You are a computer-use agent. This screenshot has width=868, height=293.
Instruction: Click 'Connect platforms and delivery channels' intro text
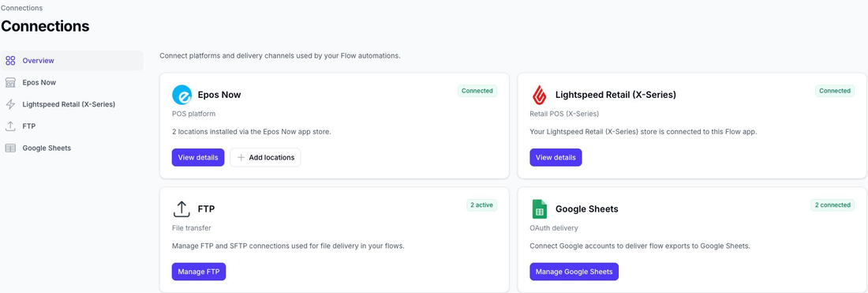(x=279, y=56)
